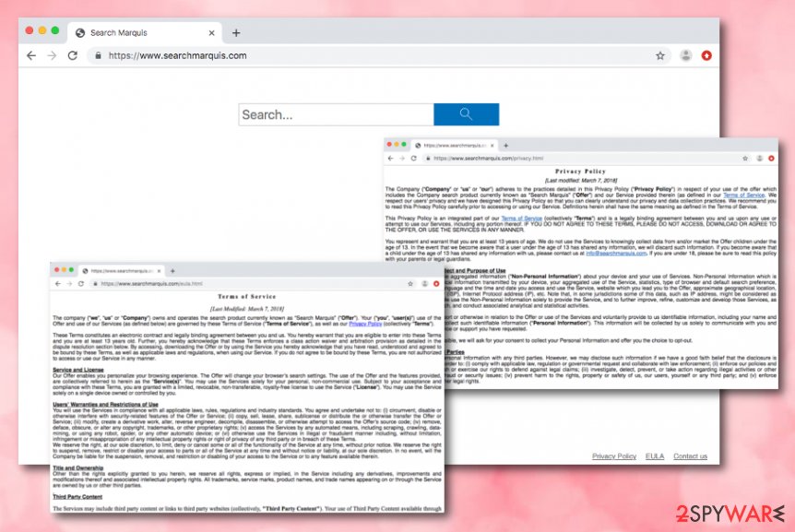Screen dimensions: 795x532
Task: Open Contact us footer link
Action: coord(690,456)
